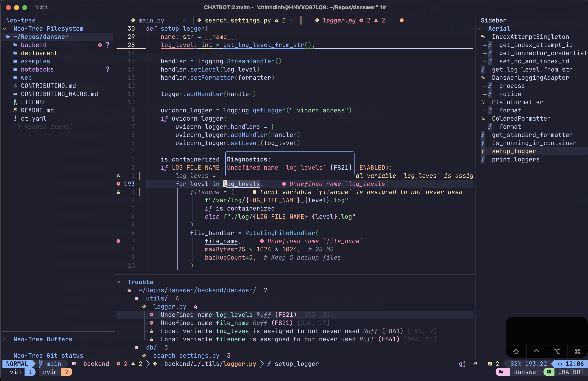The width and height of the screenshot is (588, 381).
Task: Click the function icon beside print_loggers
Action: click(483, 159)
